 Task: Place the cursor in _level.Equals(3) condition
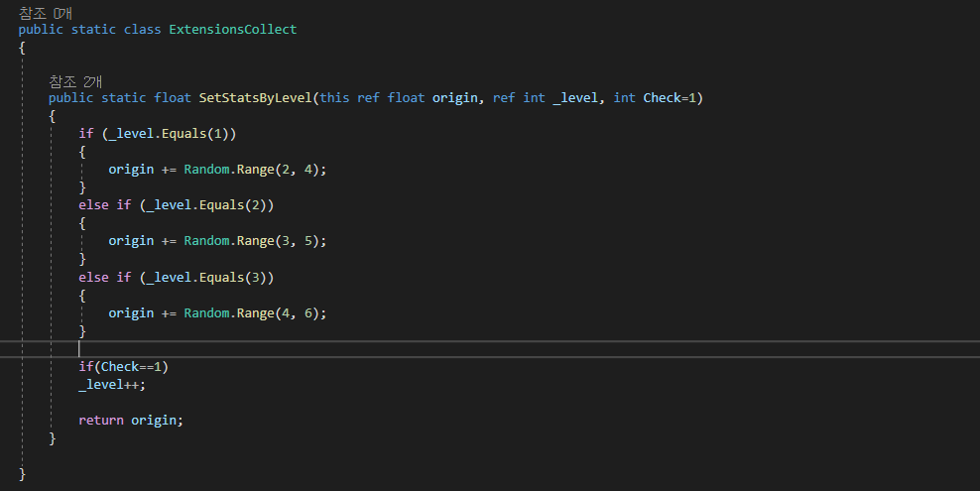(207, 278)
